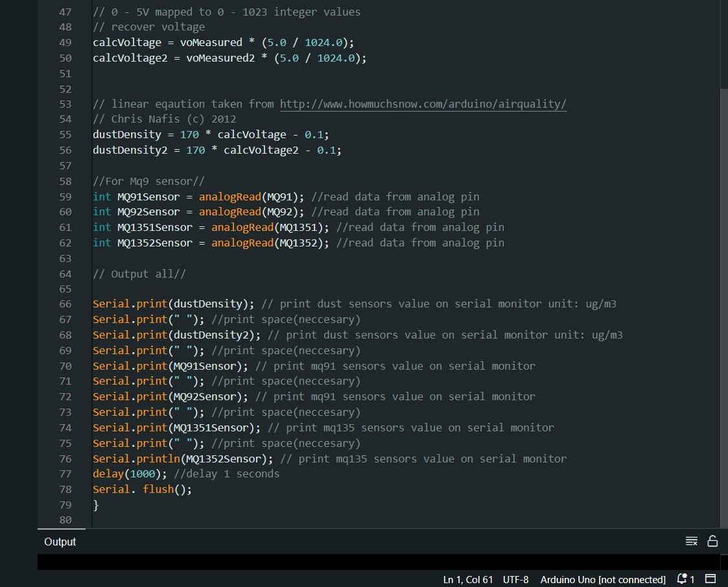Clear the Output panel contents
The height and width of the screenshot is (587, 728).
point(691,540)
